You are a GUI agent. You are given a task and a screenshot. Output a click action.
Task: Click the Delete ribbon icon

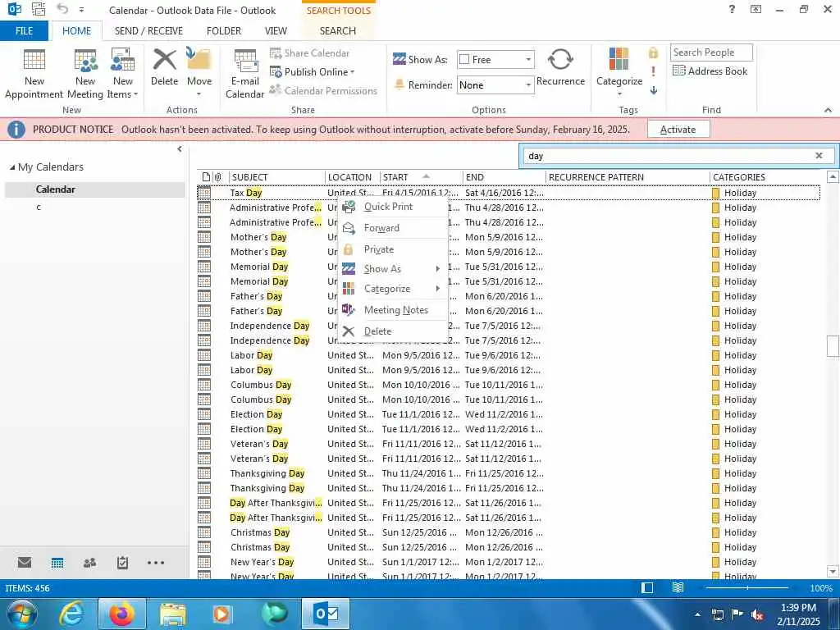click(x=164, y=67)
